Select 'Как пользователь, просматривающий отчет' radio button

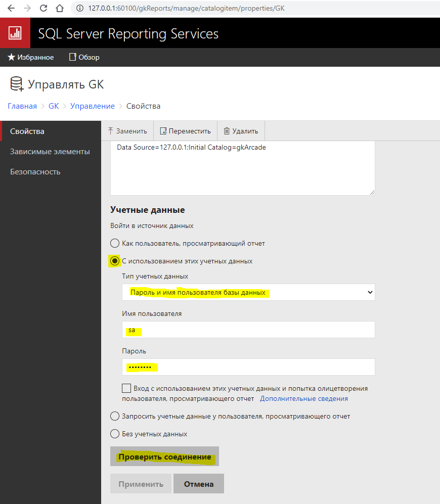point(115,243)
